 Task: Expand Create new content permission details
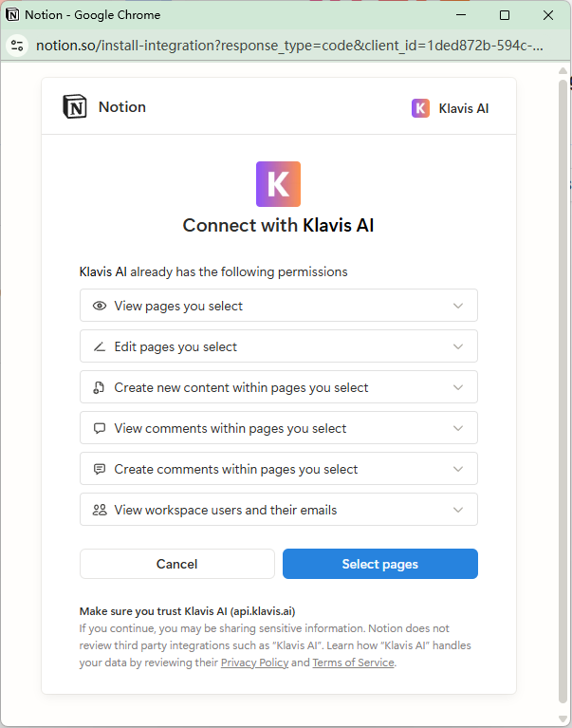458,387
